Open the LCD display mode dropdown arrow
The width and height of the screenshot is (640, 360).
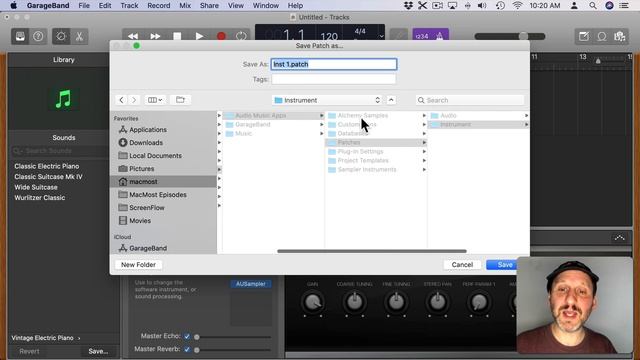coord(381,36)
